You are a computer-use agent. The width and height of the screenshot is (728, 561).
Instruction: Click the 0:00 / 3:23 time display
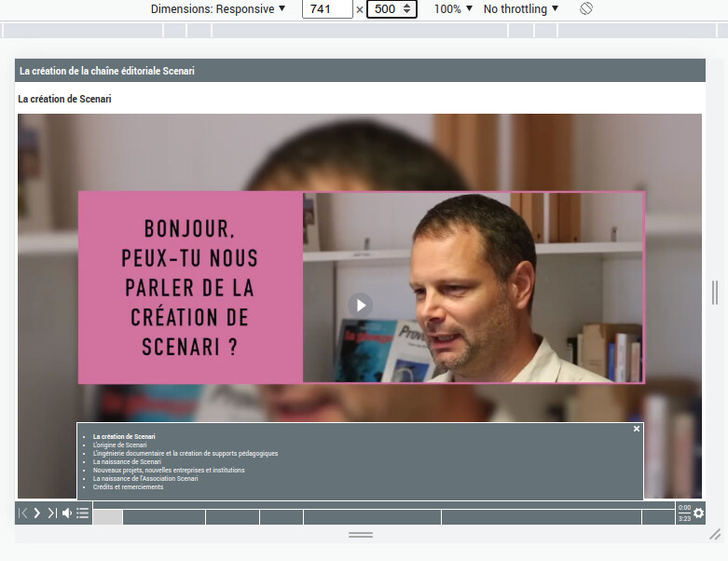684,513
